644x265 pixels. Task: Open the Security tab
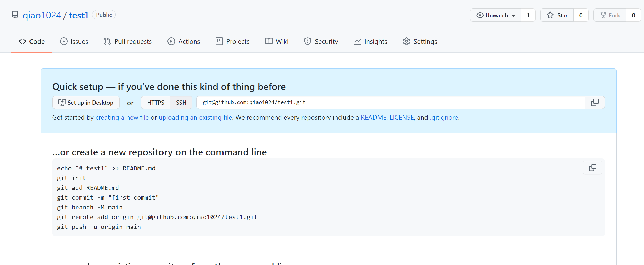321,41
